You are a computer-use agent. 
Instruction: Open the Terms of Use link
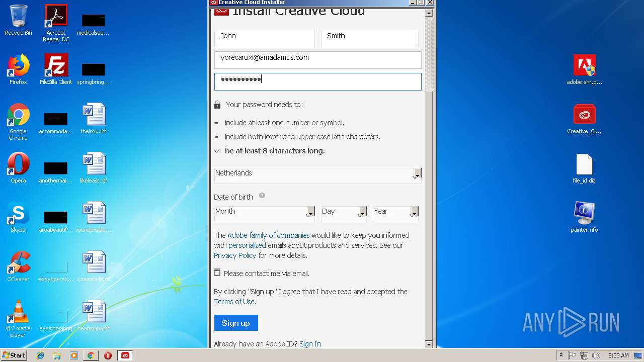pos(234,302)
